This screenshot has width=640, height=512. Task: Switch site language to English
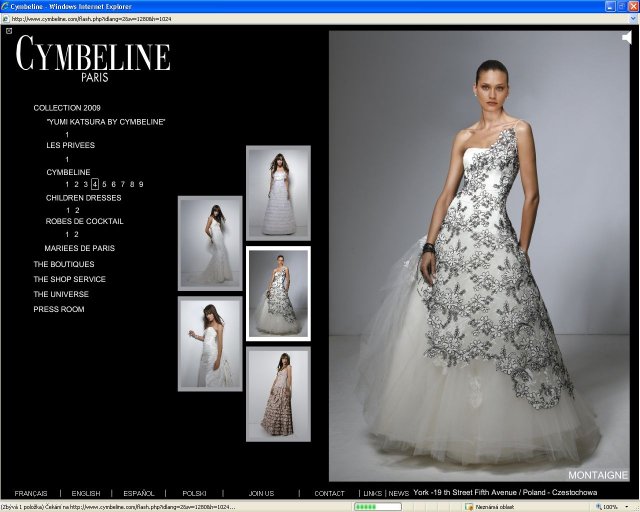click(85, 494)
